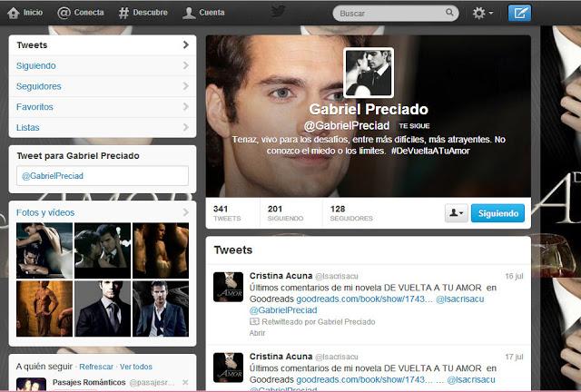Image resolution: width=581 pixels, height=392 pixels.
Task: Dismiss the Pasajes Románticos suggestion
Action: point(185,383)
